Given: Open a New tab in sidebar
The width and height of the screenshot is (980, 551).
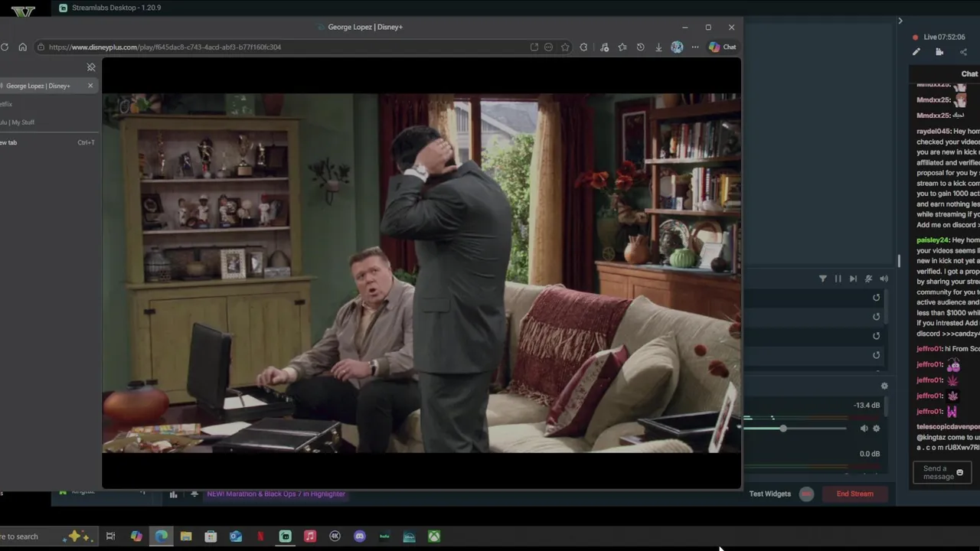Looking at the screenshot, I should [x=47, y=142].
